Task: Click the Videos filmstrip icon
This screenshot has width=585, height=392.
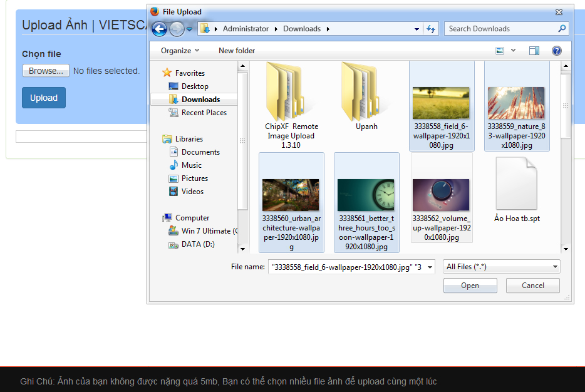Action: coord(173,192)
